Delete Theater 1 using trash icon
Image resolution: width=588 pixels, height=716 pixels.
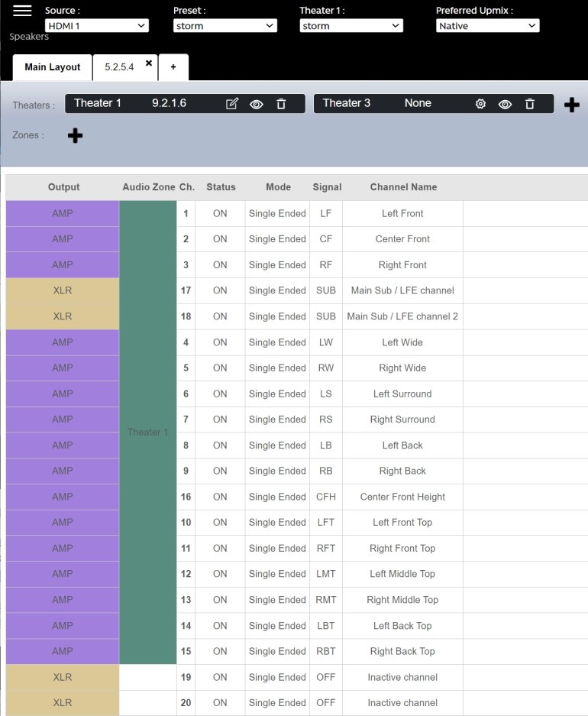281,104
